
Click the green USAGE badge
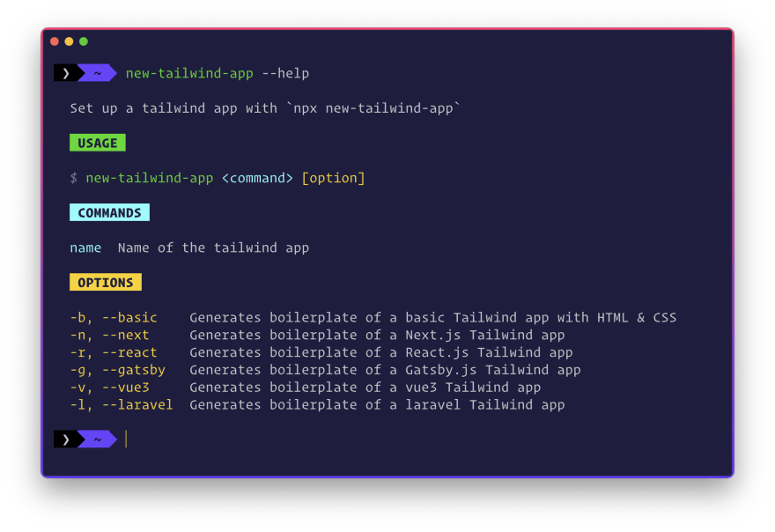click(98, 143)
